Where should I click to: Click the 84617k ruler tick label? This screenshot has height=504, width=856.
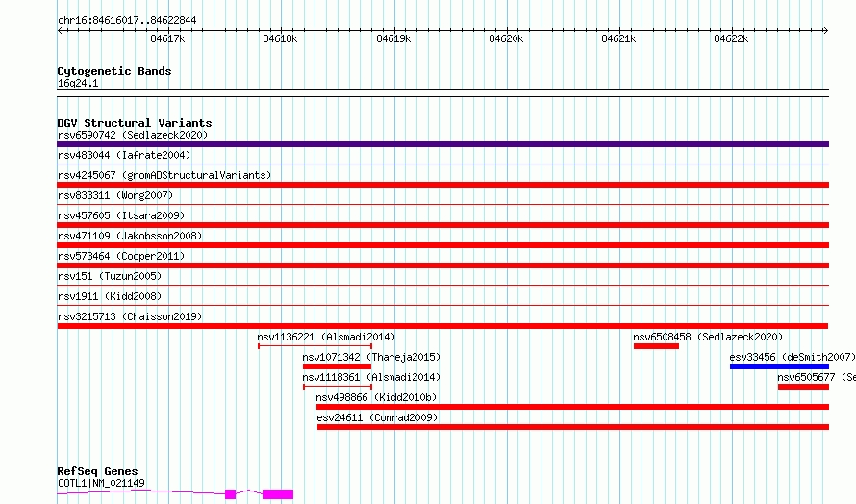[167, 38]
